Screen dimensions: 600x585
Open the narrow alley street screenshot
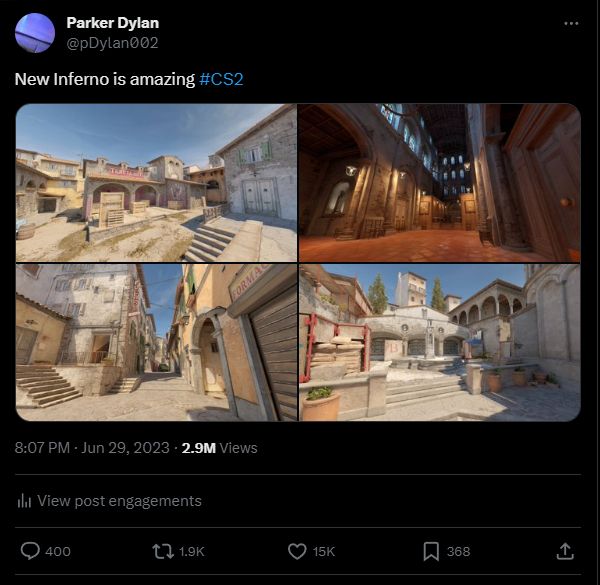click(156, 342)
